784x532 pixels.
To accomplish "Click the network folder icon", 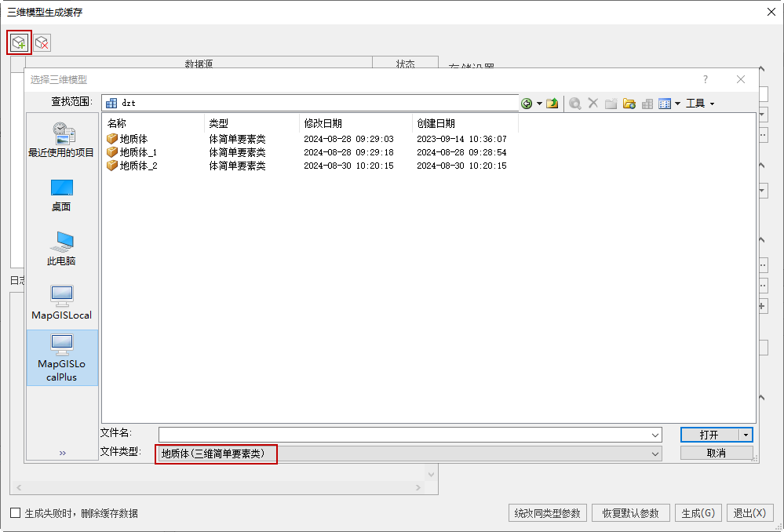I will coord(629,104).
